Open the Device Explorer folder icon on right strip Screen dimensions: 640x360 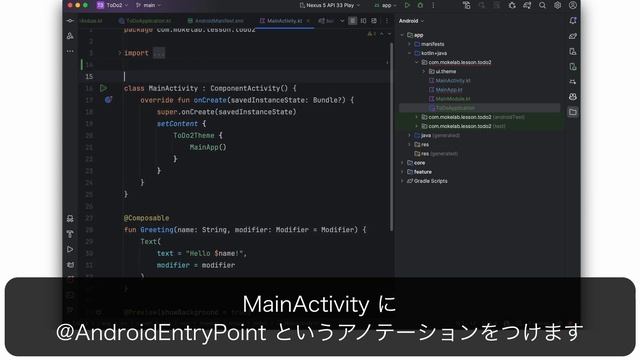pyautogui.click(x=573, y=112)
